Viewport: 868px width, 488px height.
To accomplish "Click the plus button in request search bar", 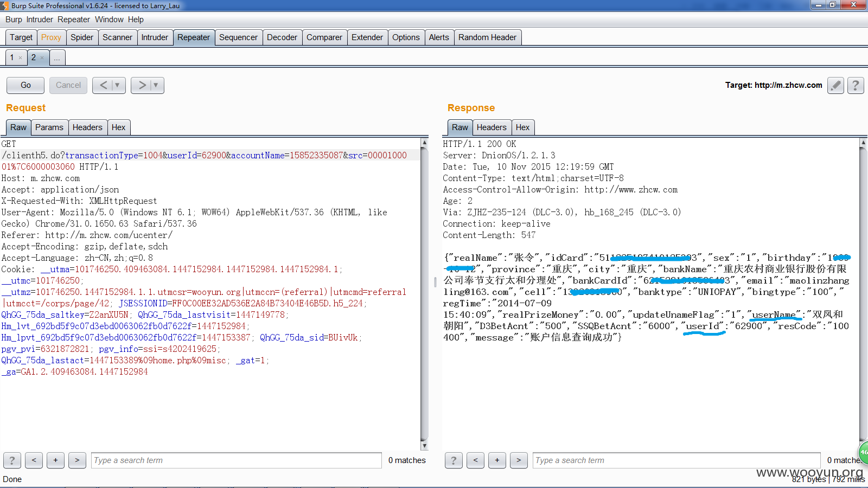I will (x=55, y=460).
